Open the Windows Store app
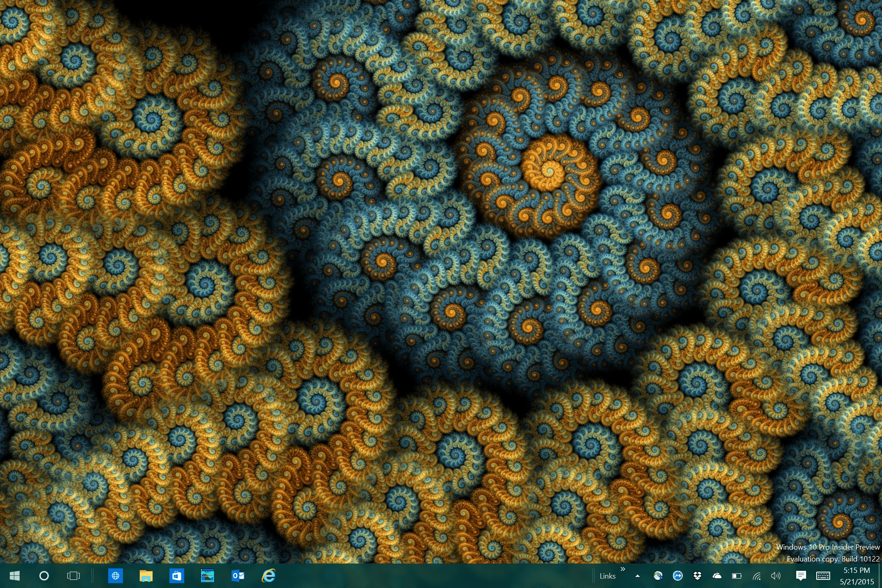 point(177,576)
